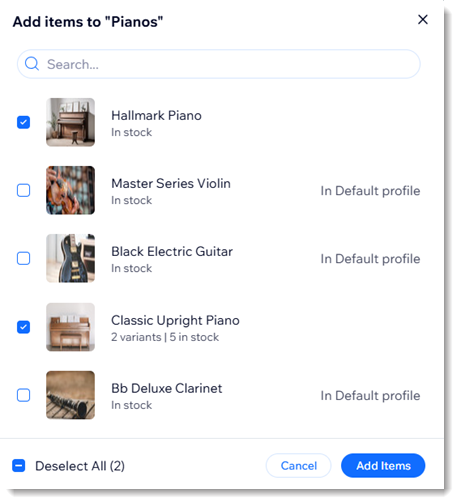Viewport: 459px width, 504px height.
Task: Open the Black Electric Guitar image
Action: coord(70,258)
